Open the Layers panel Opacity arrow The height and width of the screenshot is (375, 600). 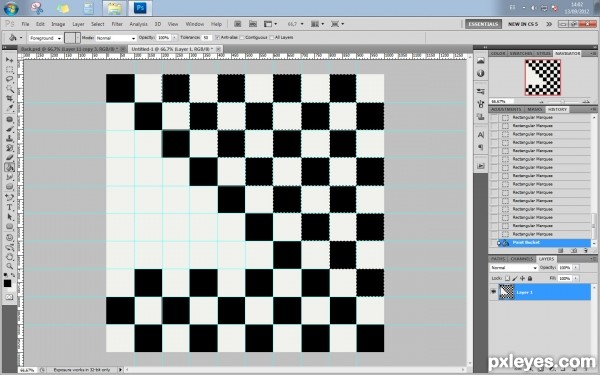coord(576,267)
